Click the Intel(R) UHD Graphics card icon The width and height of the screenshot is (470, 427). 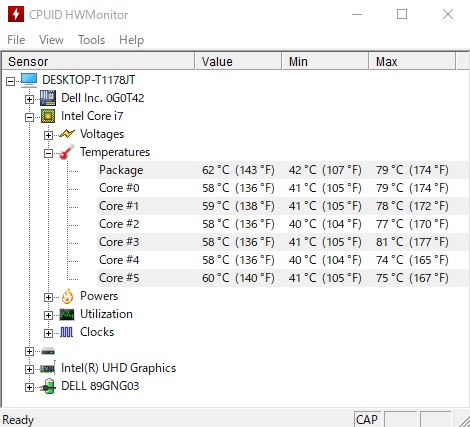(48, 368)
